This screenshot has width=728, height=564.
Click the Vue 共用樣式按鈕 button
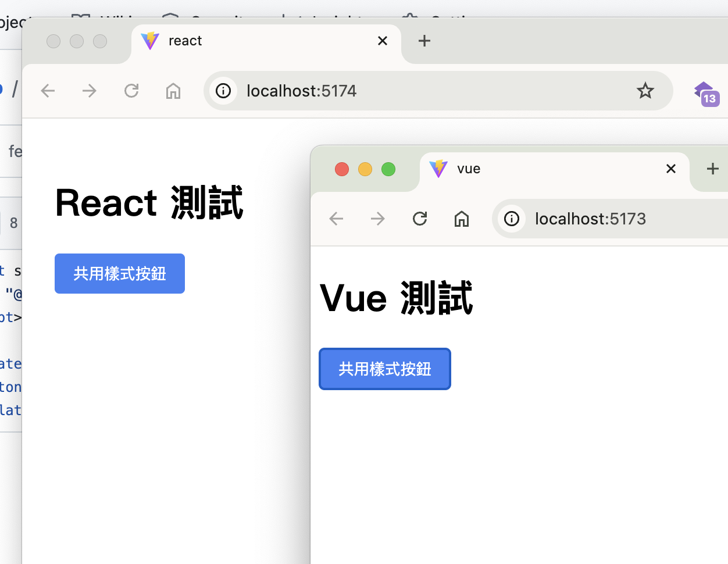tap(385, 369)
